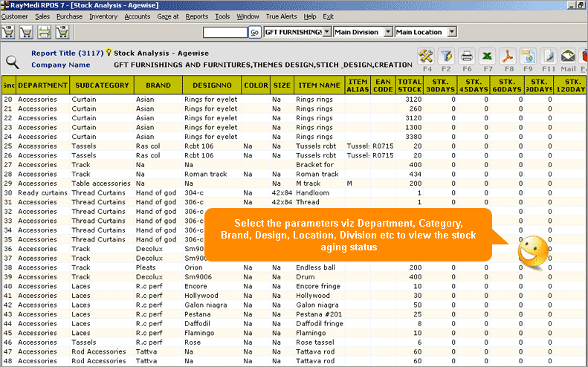Click the F11 edit document icon
The height and width of the screenshot is (367, 588).
point(549,56)
